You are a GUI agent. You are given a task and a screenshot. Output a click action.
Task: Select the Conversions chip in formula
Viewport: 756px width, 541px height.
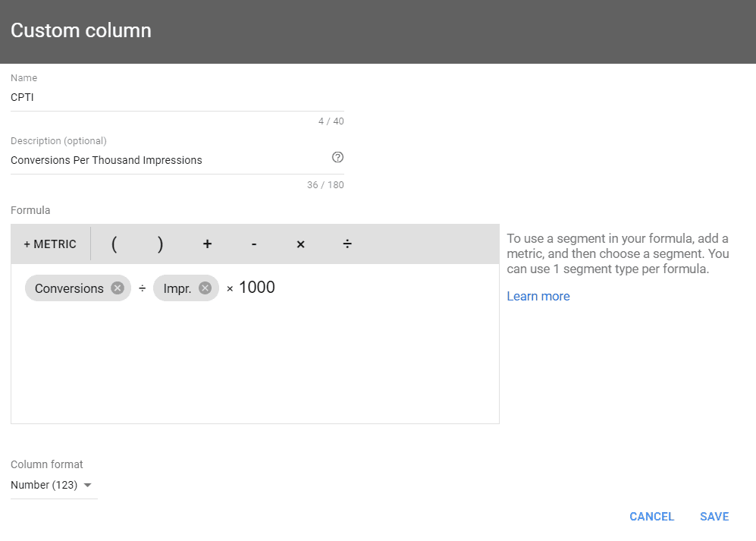pyautogui.click(x=69, y=288)
